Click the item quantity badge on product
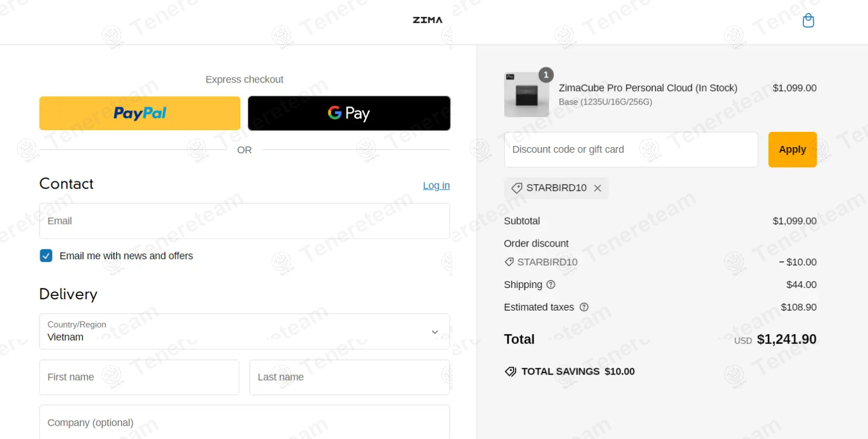This screenshot has height=439, width=868. [546, 75]
